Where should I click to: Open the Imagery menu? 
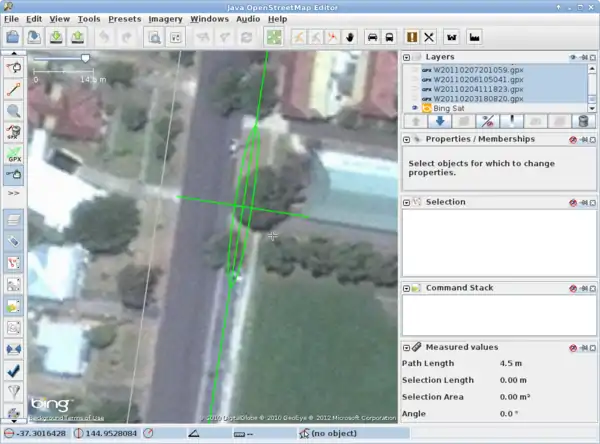click(165, 18)
